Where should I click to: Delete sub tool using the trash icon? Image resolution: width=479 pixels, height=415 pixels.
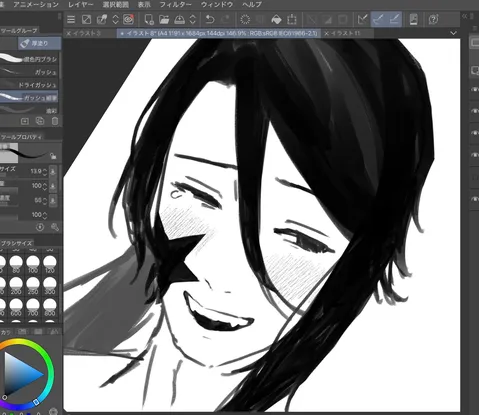point(55,121)
